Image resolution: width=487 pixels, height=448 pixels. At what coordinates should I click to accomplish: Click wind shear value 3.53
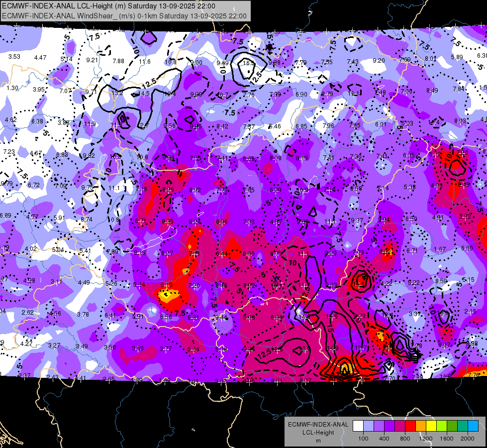tap(14, 57)
